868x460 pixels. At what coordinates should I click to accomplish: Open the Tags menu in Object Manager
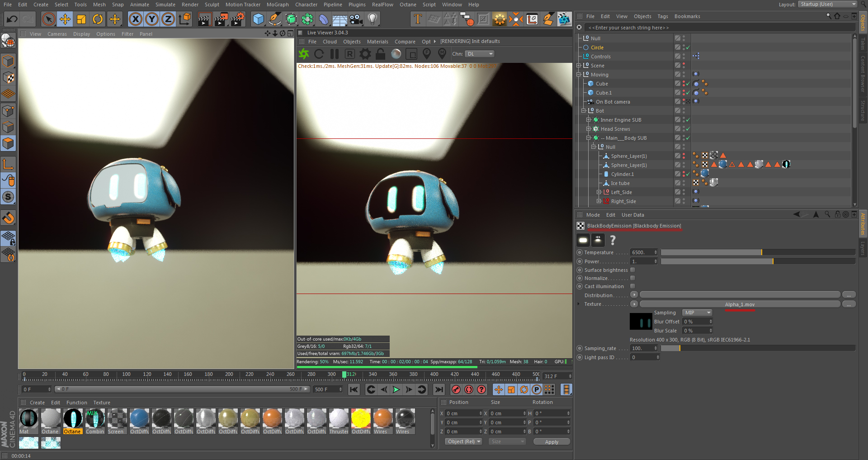coord(663,16)
